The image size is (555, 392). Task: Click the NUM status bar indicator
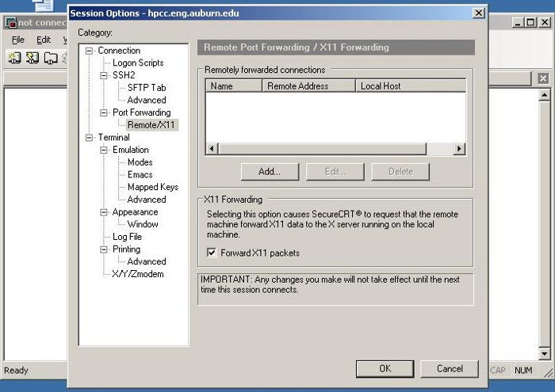click(523, 370)
